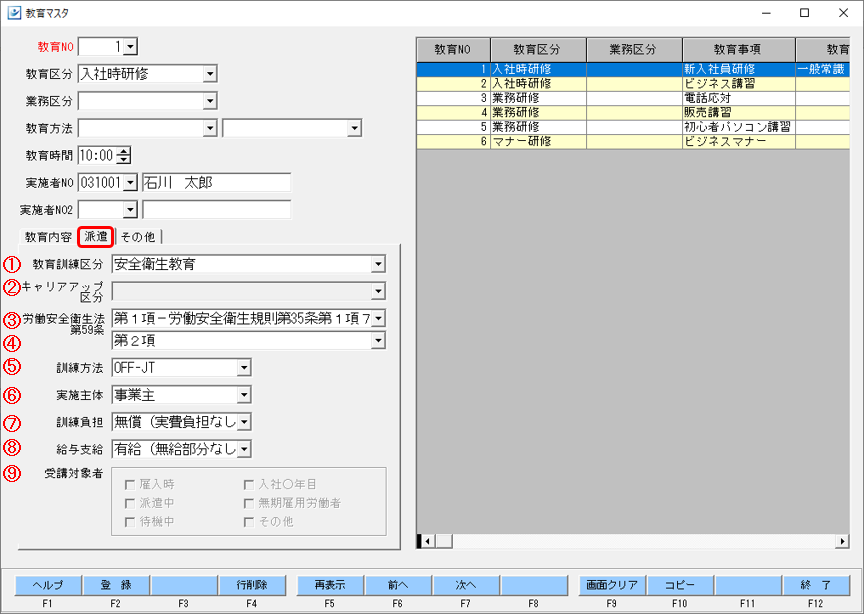The image size is (864, 614).
Task: Expand the first 教育方法 dropdown
Action: (x=210, y=128)
